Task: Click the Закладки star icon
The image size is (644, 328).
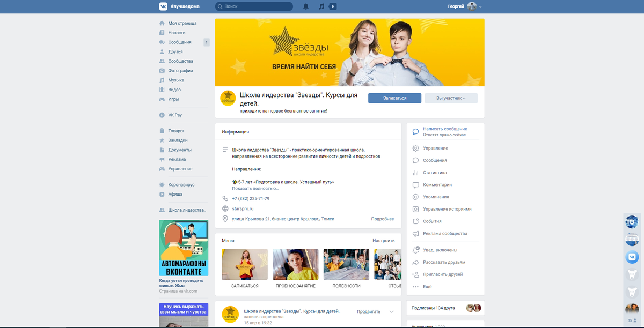Action: (162, 140)
